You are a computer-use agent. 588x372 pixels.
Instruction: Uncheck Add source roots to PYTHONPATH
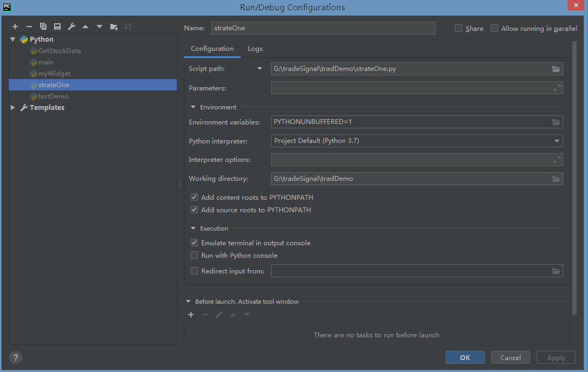click(x=194, y=210)
